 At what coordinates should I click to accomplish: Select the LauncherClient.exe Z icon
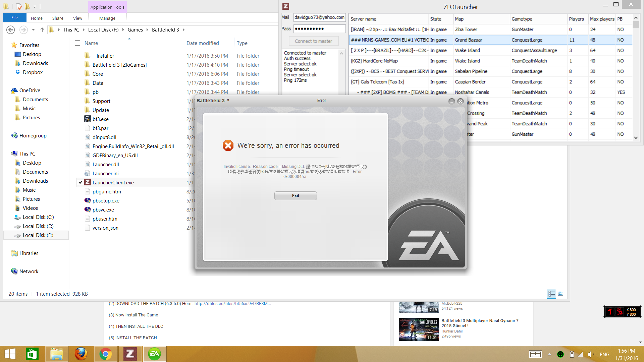tap(88, 182)
